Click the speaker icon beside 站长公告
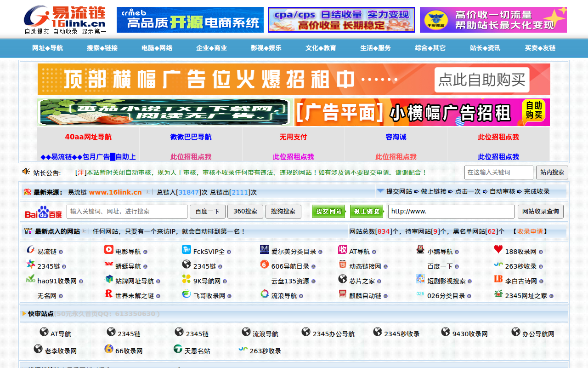Image resolution: width=588 pixels, height=368 pixels. click(26, 172)
